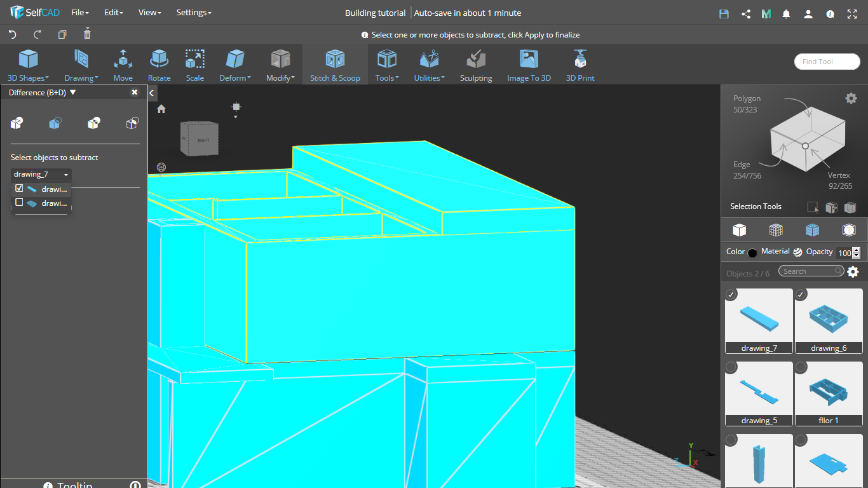Close the Difference panel with X
868x488 pixels.
pyautogui.click(x=135, y=92)
